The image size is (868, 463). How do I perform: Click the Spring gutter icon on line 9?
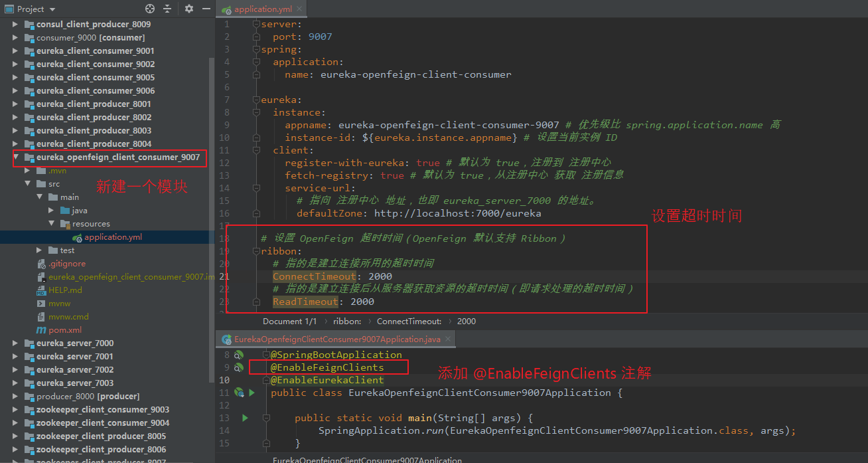239,367
